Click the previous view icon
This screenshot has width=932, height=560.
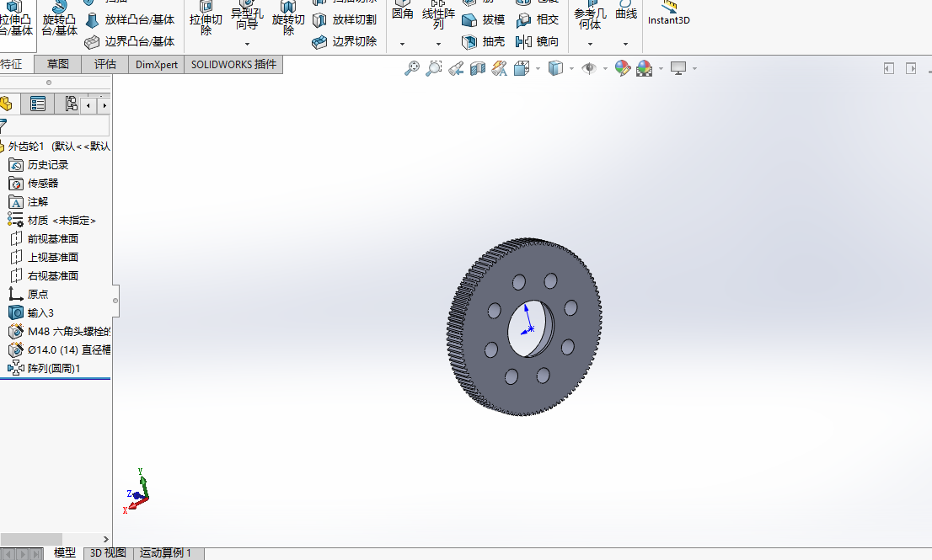click(456, 68)
